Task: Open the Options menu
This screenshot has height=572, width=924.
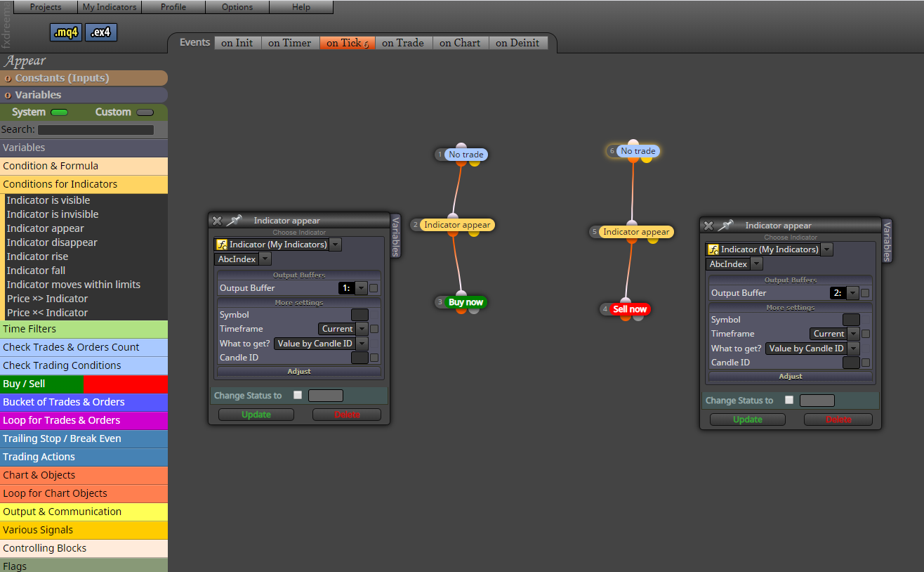Action: [237, 7]
